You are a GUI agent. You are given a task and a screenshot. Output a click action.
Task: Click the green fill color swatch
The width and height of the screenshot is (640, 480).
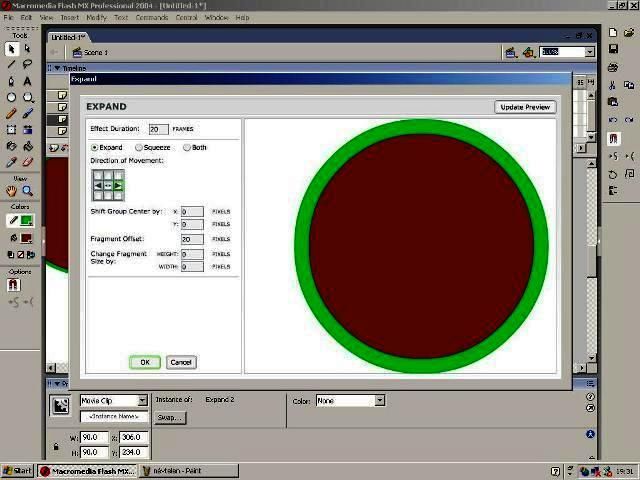tap(27, 221)
